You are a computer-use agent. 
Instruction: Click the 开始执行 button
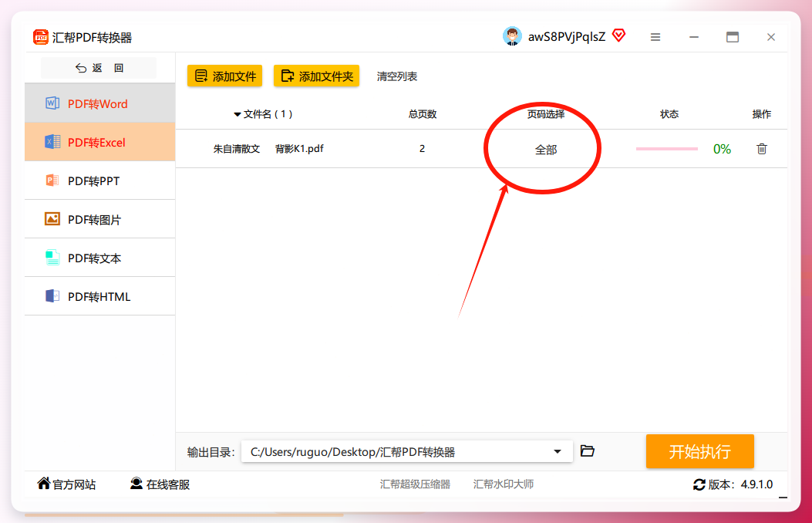point(699,451)
